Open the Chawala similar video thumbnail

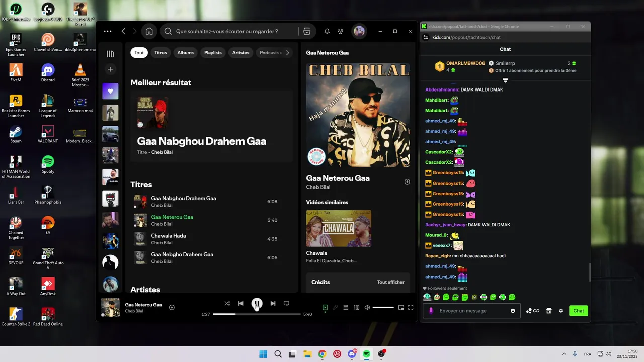point(339,228)
